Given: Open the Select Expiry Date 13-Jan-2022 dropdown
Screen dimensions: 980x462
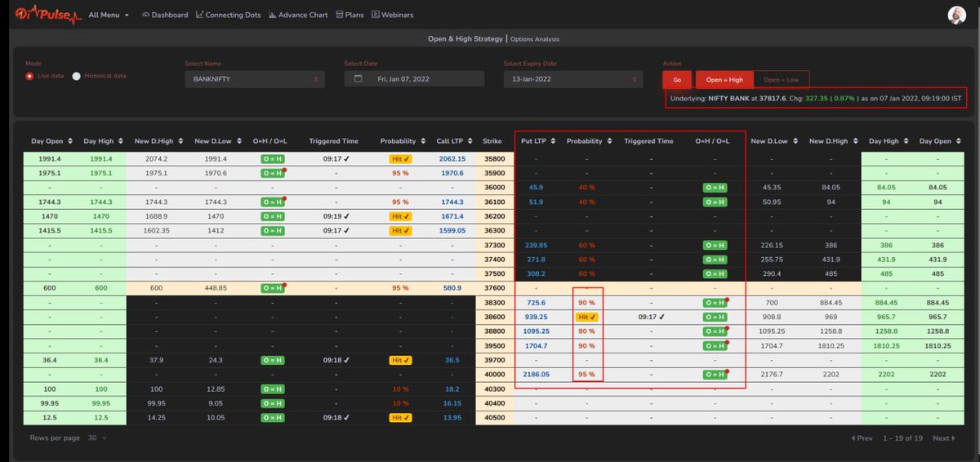Looking at the screenshot, I should click(573, 79).
